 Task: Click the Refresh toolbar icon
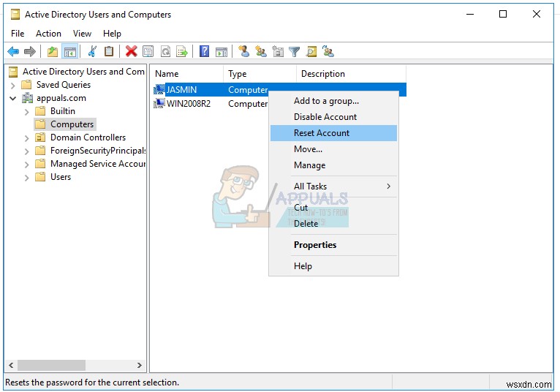pos(165,51)
